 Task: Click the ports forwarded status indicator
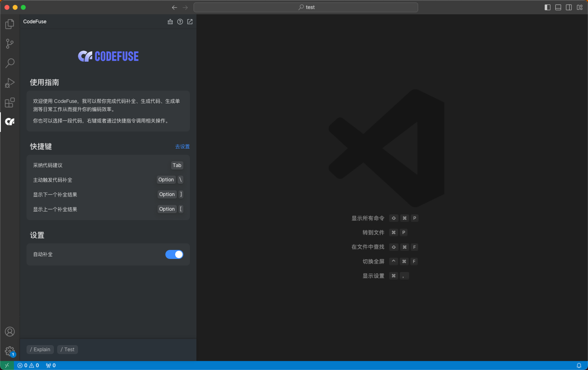[x=51, y=366]
